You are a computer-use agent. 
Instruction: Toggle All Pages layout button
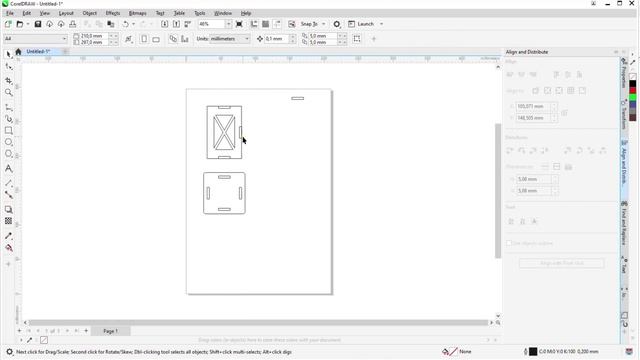pos(173,39)
